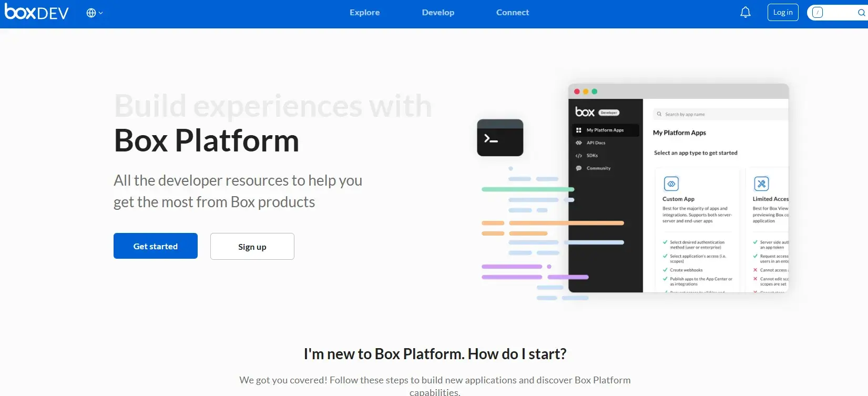Image resolution: width=868 pixels, height=396 pixels.
Task: Click 'Search by app name' field in illustration
Action: [721, 114]
